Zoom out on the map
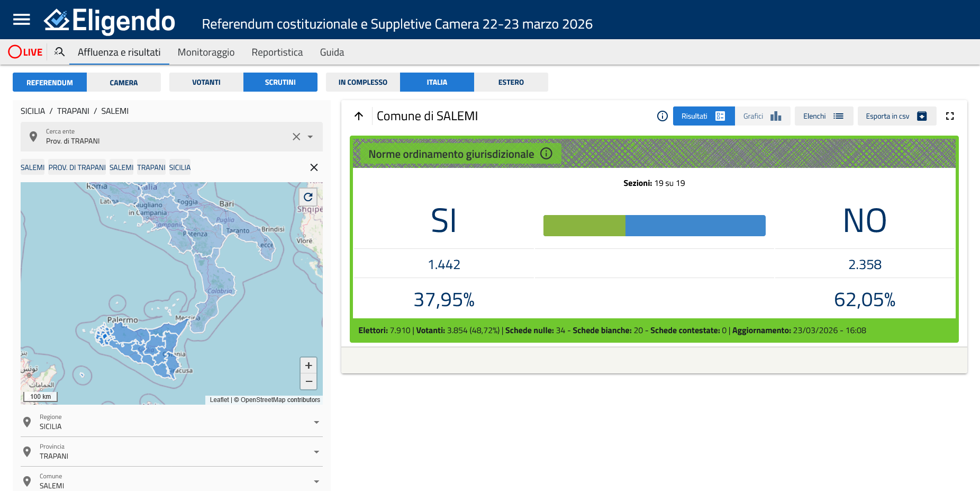 [308, 381]
